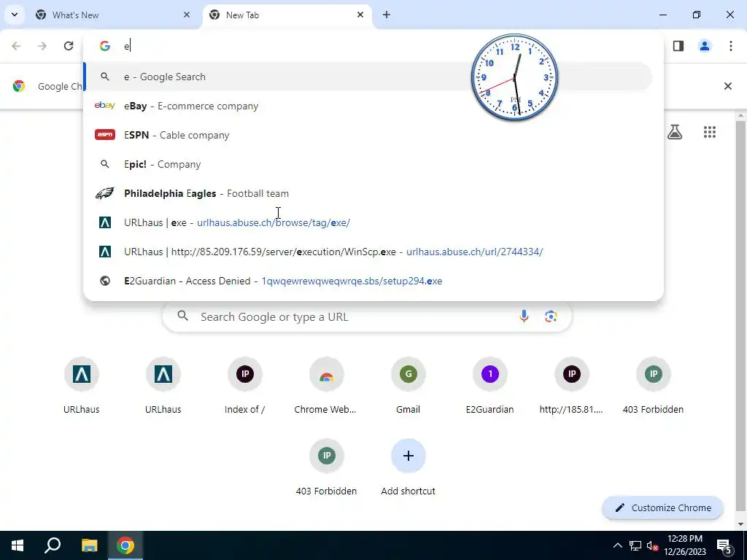This screenshot has width=747, height=560.
Task: Open the notification center icon
Action: point(724,545)
